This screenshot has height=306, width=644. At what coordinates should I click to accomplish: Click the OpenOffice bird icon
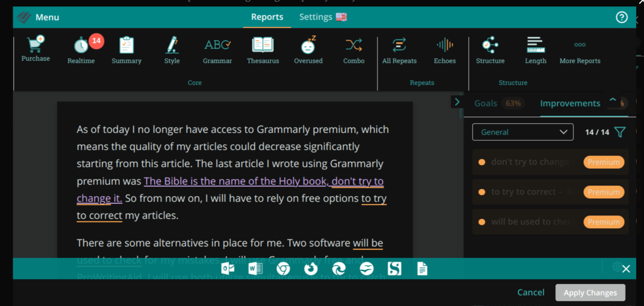tap(367, 269)
